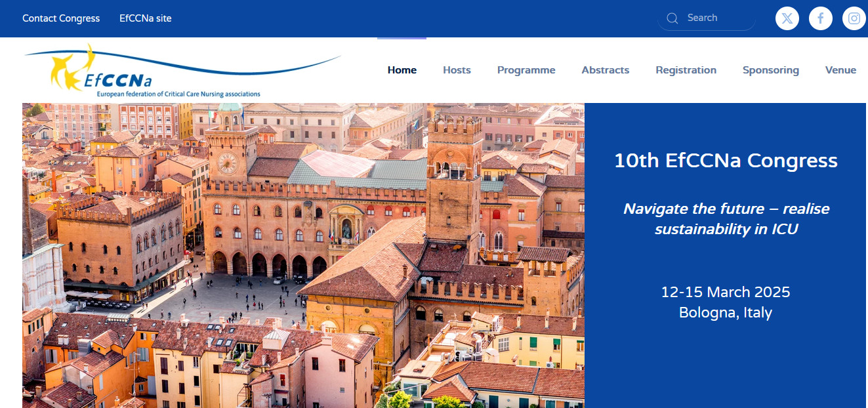Screen dimensions: 868x408
Task: Click the 'Bologna, Italy' location text
Action: tap(726, 313)
